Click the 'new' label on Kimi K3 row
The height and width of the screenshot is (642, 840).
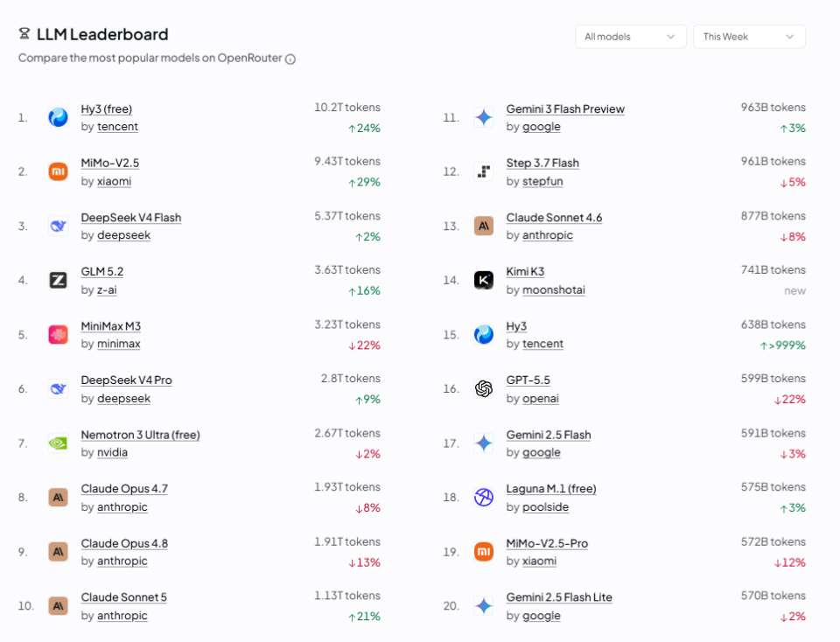795,290
